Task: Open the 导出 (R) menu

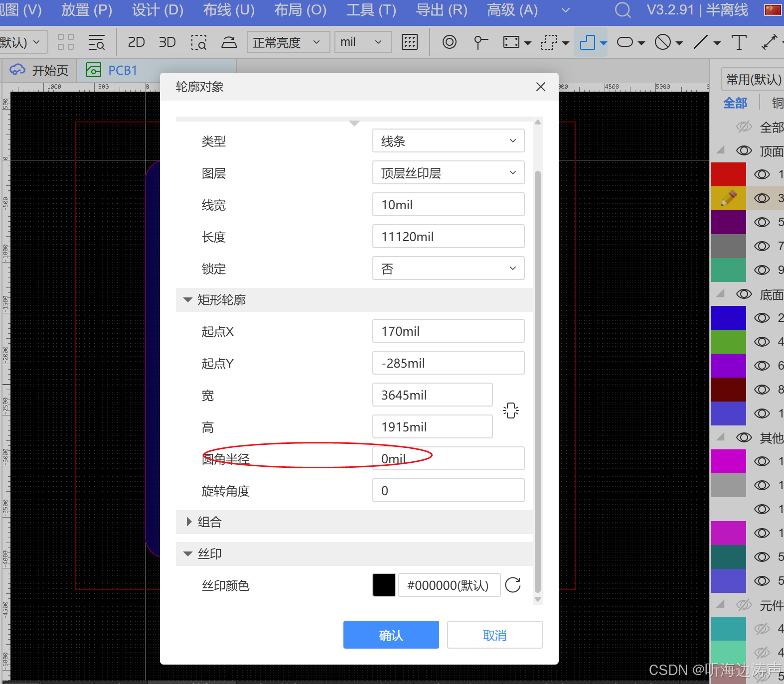Action: [x=442, y=10]
